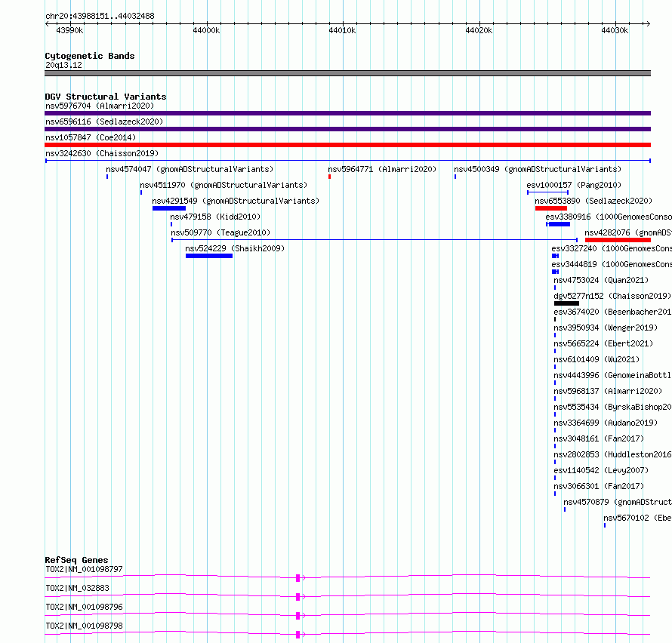Screen dimensions: 672x643
Task: Click nsv4282076 variant label
Action: click(x=628, y=232)
